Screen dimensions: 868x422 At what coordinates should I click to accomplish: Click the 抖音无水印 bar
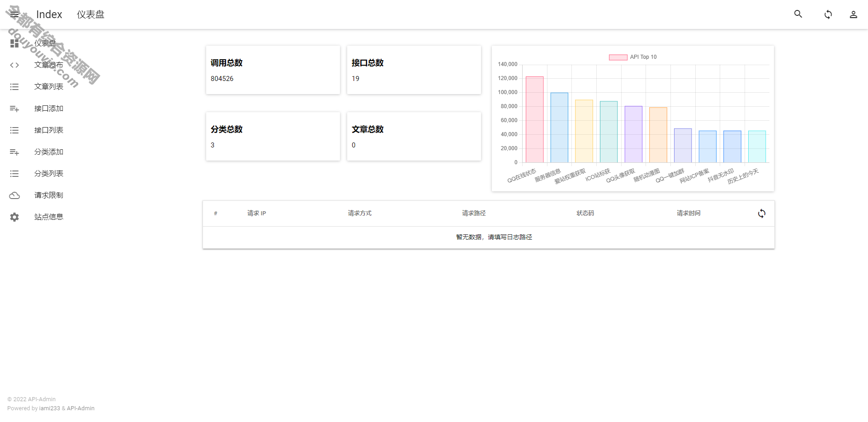(x=732, y=147)
